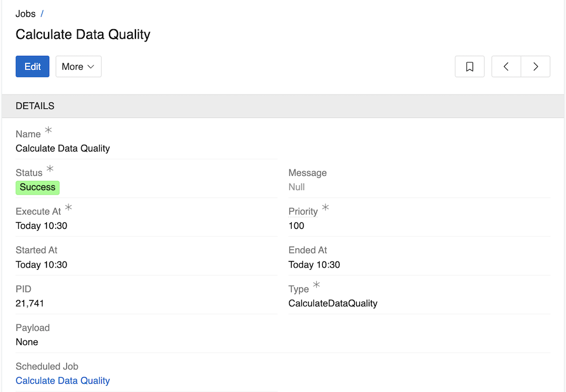Open the Scheduled Job link Calculate Data Quality
This screenshot has width=566, height=392.
click(x=62, y=380)
